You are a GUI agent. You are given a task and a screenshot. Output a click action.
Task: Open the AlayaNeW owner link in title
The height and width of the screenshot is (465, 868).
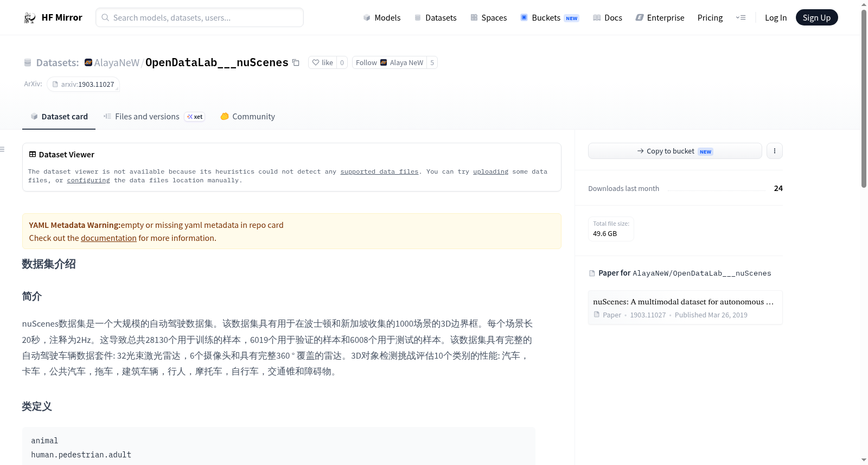117,62
